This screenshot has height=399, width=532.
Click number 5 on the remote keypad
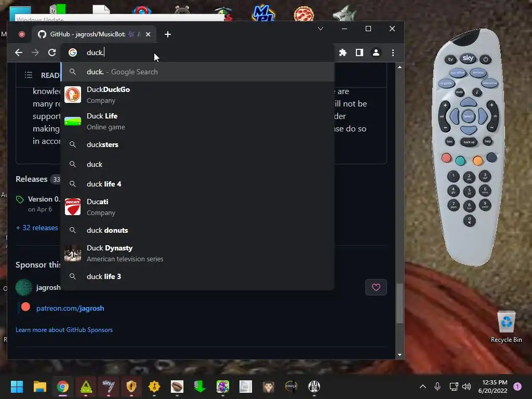[x=469, y=191]
